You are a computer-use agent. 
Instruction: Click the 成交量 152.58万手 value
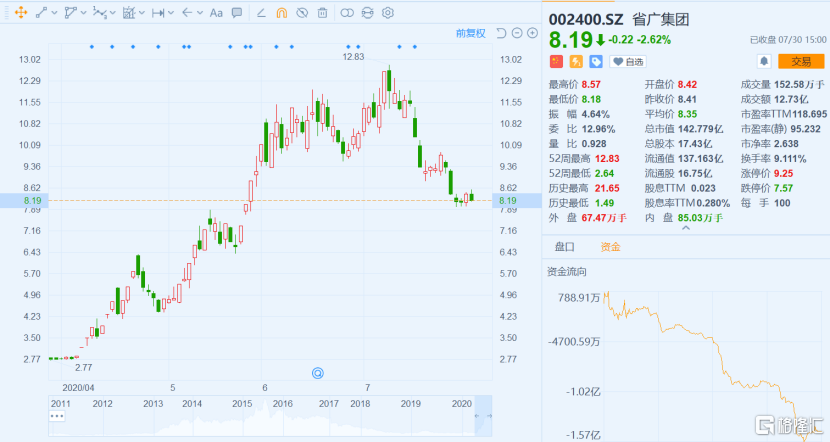pyautogui.click(x=799, y=84)
